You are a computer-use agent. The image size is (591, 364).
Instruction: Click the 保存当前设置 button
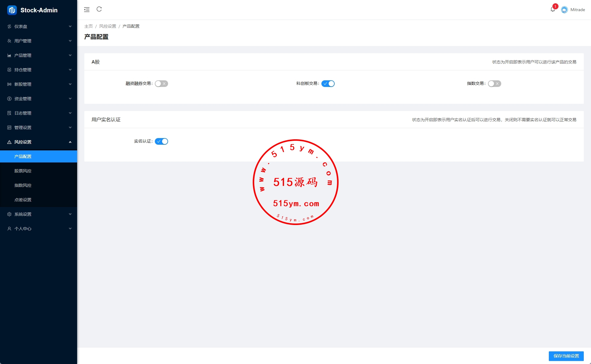[566, 356]
